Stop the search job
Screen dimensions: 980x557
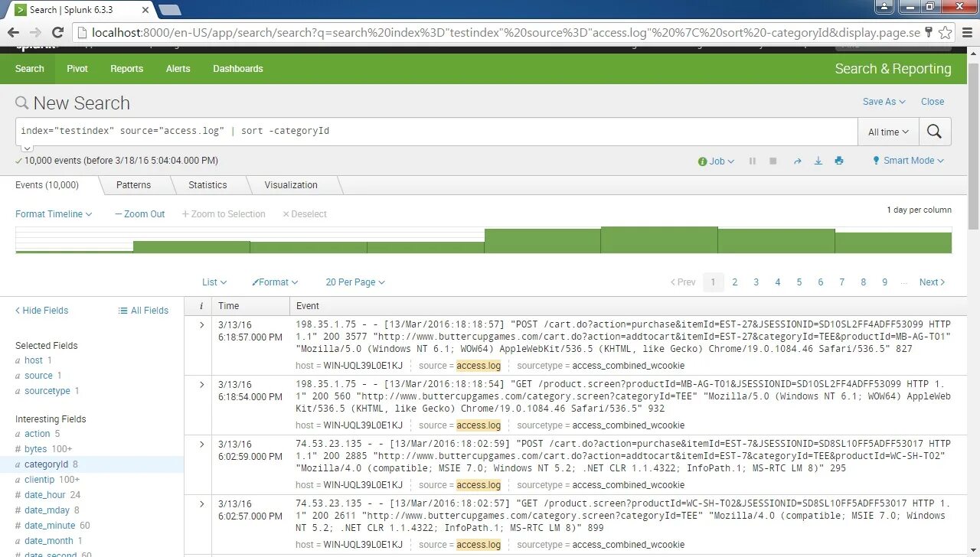point(773,161)
